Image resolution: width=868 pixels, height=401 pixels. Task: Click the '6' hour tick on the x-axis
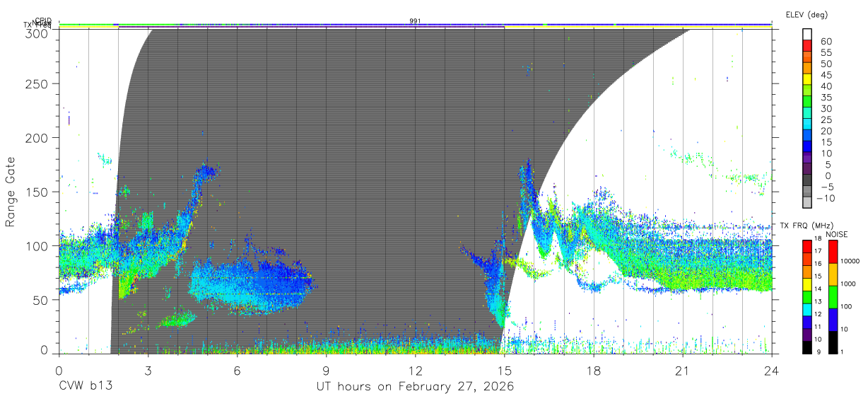237,370
